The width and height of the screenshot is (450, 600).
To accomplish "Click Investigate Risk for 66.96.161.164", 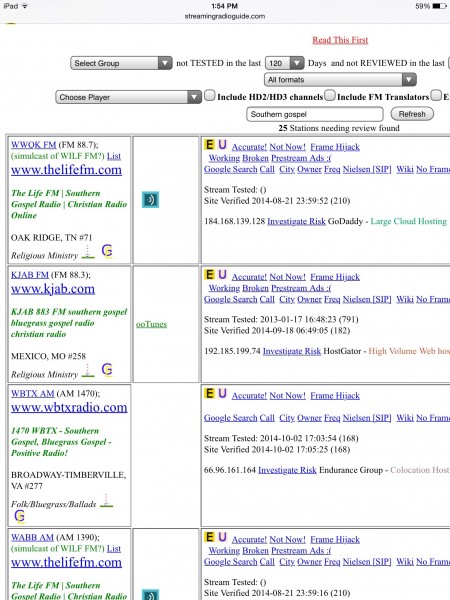I will (x=287, y=470).
